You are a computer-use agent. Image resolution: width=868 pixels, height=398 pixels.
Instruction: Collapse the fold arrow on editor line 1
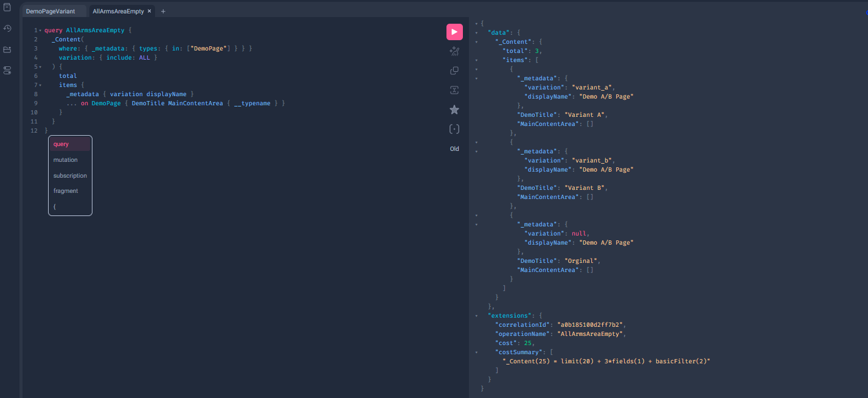point(41,30)
